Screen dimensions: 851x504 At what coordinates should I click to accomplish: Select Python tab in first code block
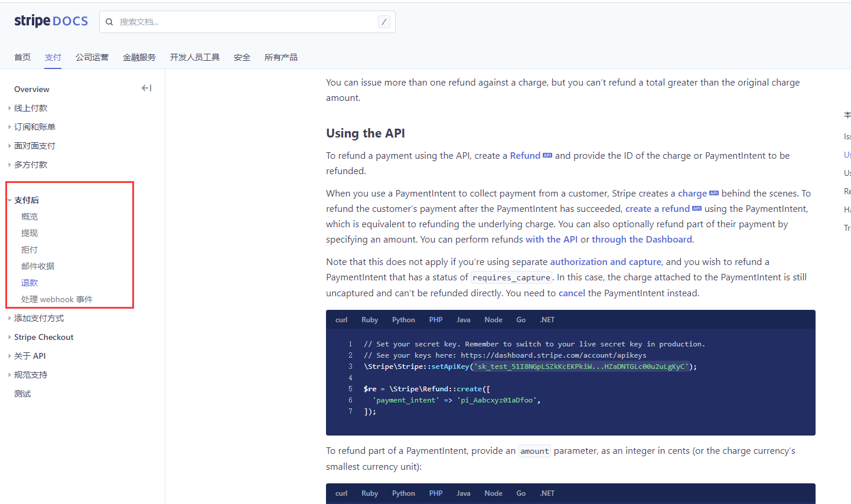coord(403,320)
